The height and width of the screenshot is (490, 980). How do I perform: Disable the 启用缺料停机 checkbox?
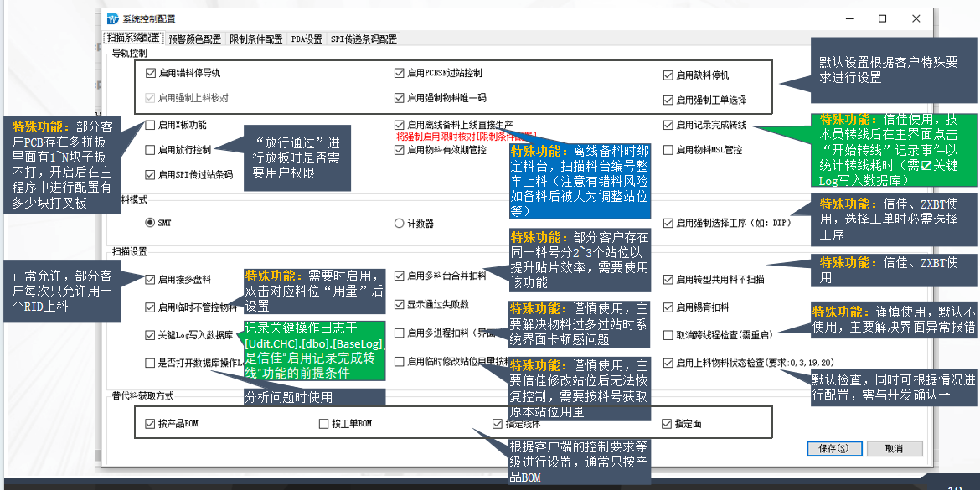(x=668, y=75)
